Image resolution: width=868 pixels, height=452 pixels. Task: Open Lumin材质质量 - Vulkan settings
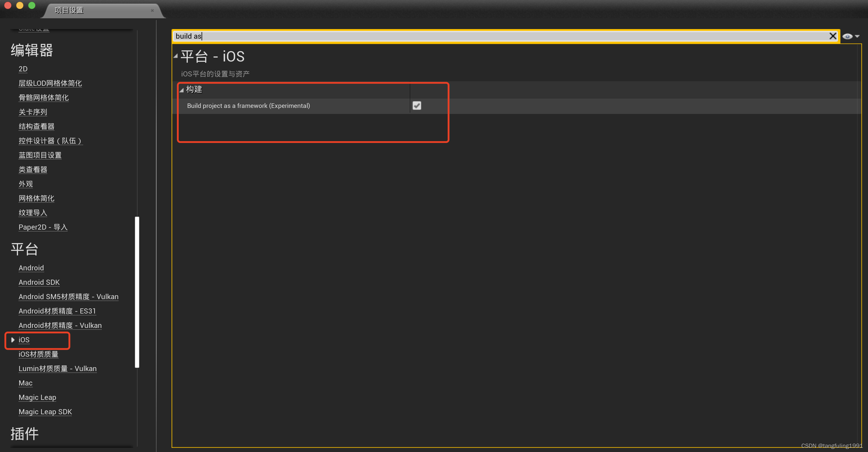tap(58, 368)
